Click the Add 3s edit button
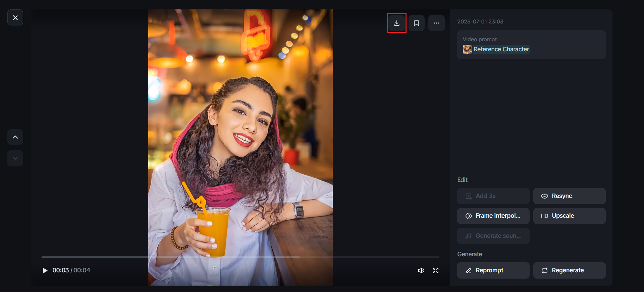Image resolution: width=644 pixels, height=292 pixels. pos(493,196)
